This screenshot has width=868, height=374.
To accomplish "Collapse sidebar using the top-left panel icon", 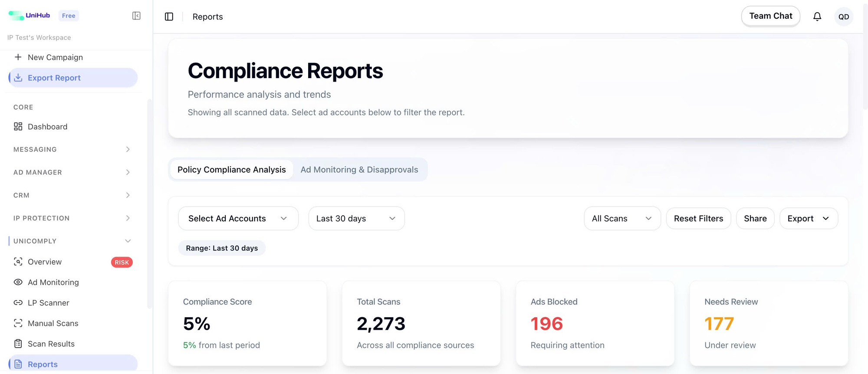I will pyautogui.click(x=136, y=16).
